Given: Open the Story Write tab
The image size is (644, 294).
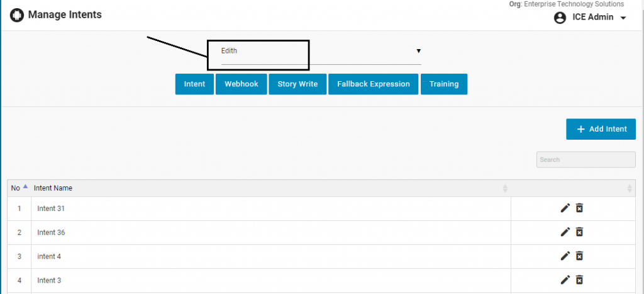Looking at the screenshot, I should (297, 84).
